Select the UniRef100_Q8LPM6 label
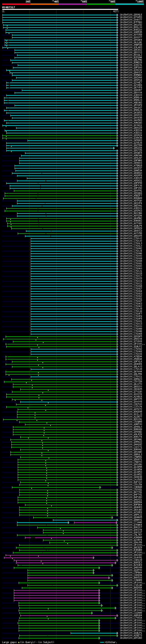 pos(131,60)
